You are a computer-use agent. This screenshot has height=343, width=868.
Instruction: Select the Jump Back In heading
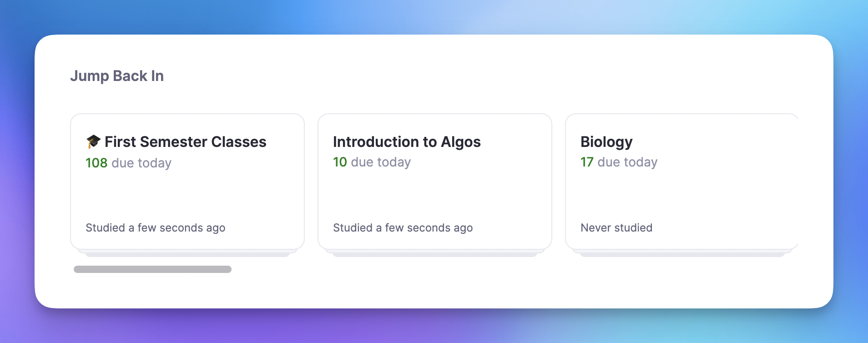pyautogui.click(x=117, y=76)
